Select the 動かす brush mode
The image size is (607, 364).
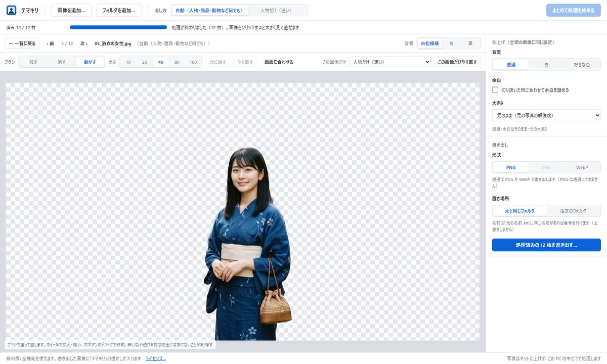(90, 62)
